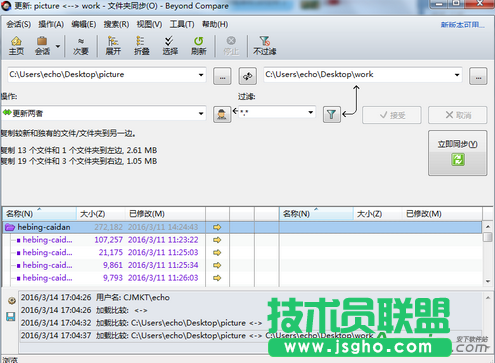The height and width of the screenshot is (363, 495).
Task: Click the log panel eye icon
Action: [x=12, y=301]
